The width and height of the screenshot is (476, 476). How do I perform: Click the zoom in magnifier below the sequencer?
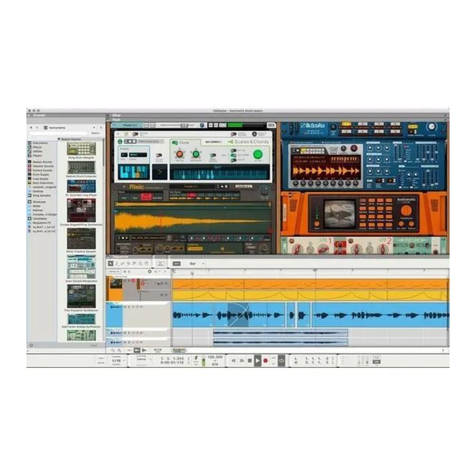point(119,350)
